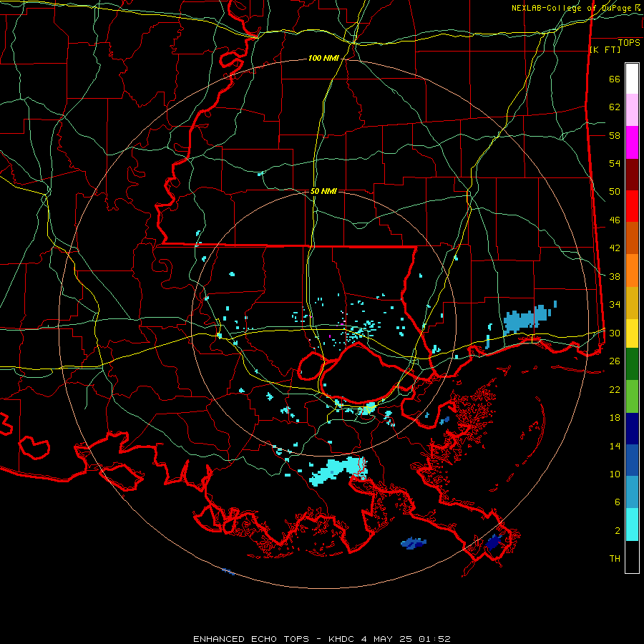Click the TOPS legend title
This screenshot has width=644, height=644.
629,43
